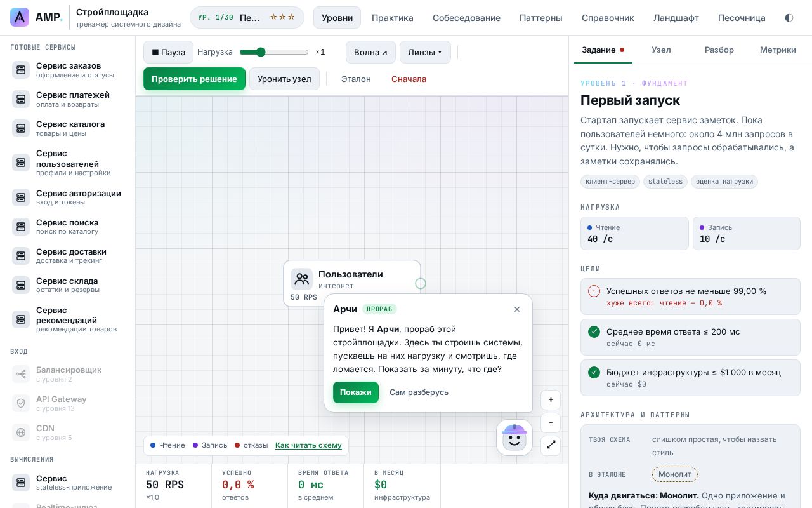Open the level selector Ур. 1/30

pos(247,18)
